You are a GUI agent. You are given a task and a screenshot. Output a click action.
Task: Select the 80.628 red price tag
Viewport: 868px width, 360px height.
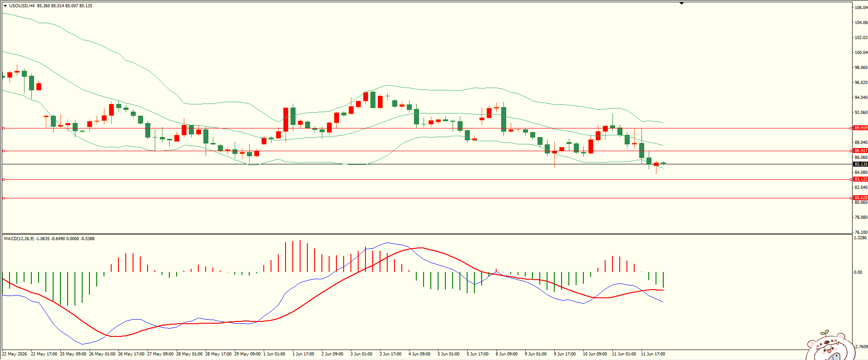pyautogui.click(x=860, y=198)
